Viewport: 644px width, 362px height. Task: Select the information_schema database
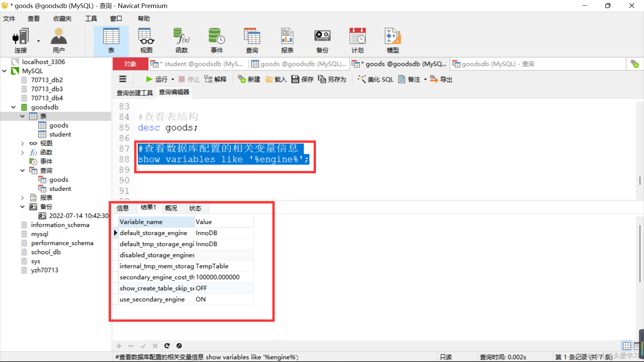pos(60,225)
